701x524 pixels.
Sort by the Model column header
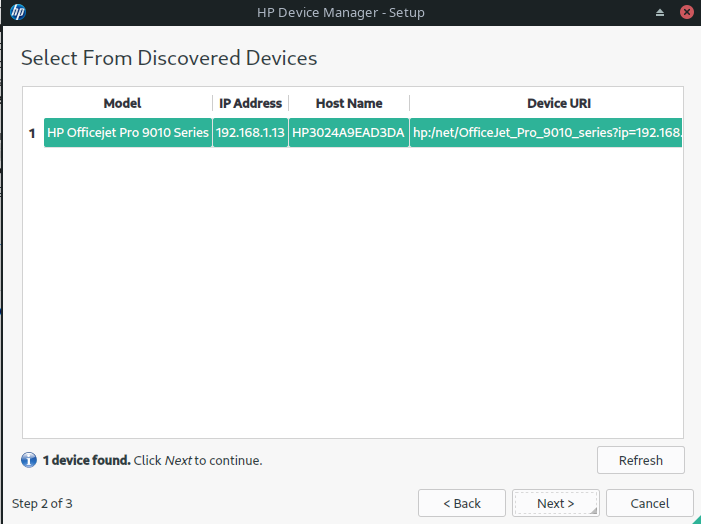pyautogui.click(x=122, y=103)
